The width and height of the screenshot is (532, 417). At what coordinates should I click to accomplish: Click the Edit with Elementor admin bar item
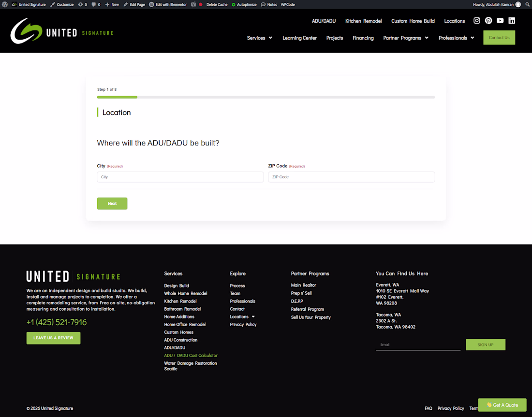(168, 4)
